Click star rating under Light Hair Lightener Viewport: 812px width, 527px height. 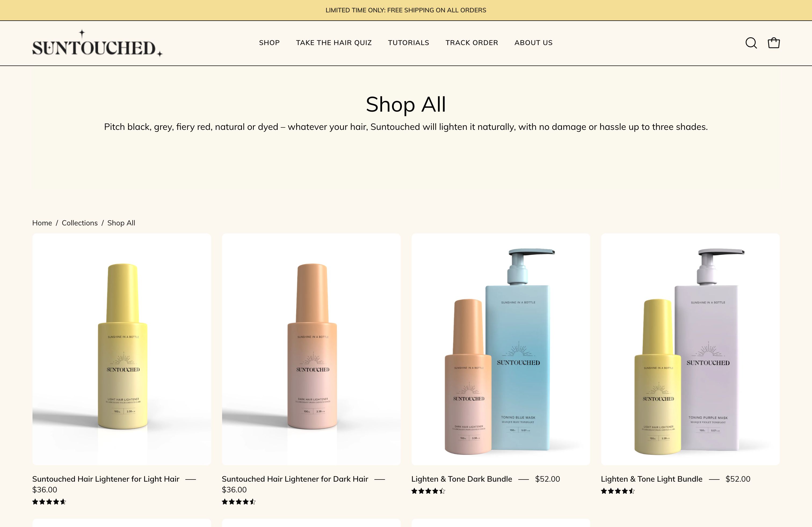point(49,502)
